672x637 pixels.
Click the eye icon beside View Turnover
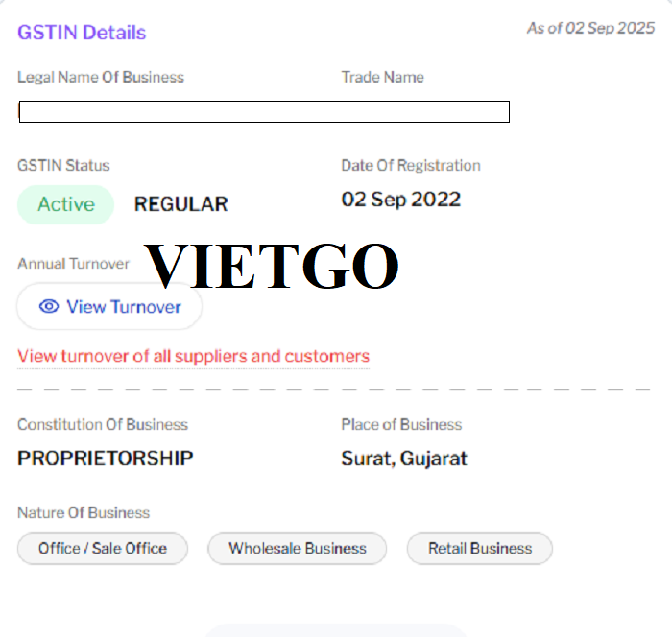click(x=49, y=307)
